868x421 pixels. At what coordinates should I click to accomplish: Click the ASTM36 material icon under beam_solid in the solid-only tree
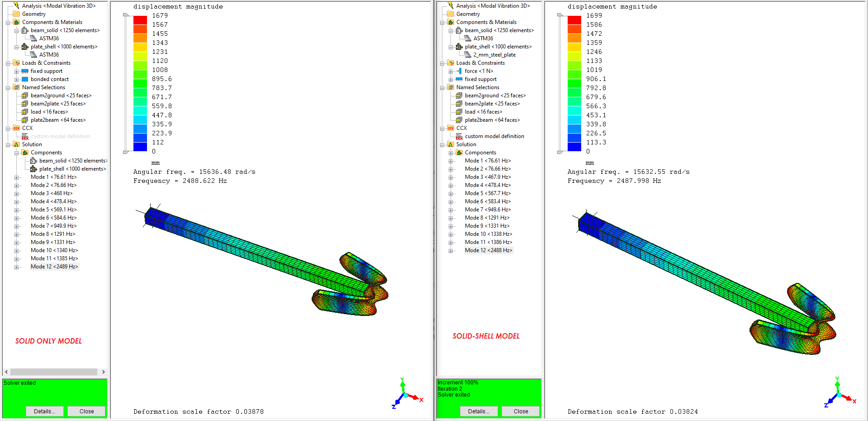pyautogui.click(x=33, y=38)
